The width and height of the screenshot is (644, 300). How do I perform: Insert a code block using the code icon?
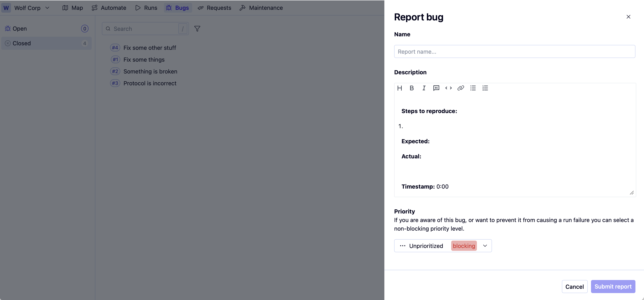448,88
